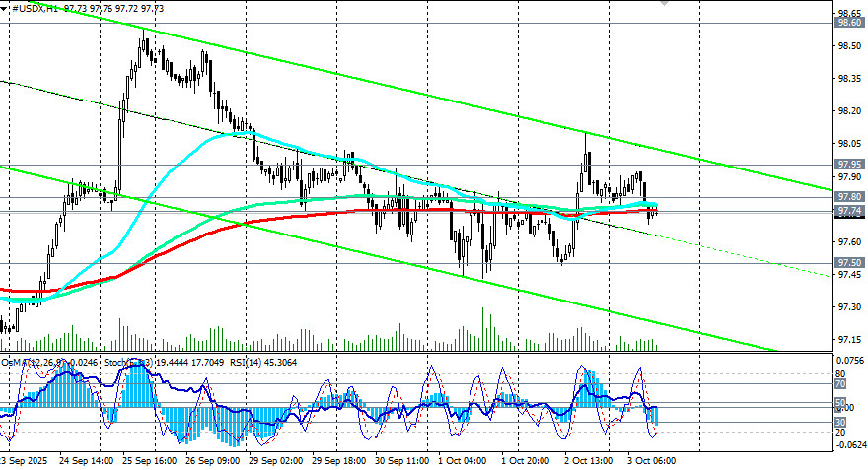Select the 98.60 price level tag

coord(849,22)
